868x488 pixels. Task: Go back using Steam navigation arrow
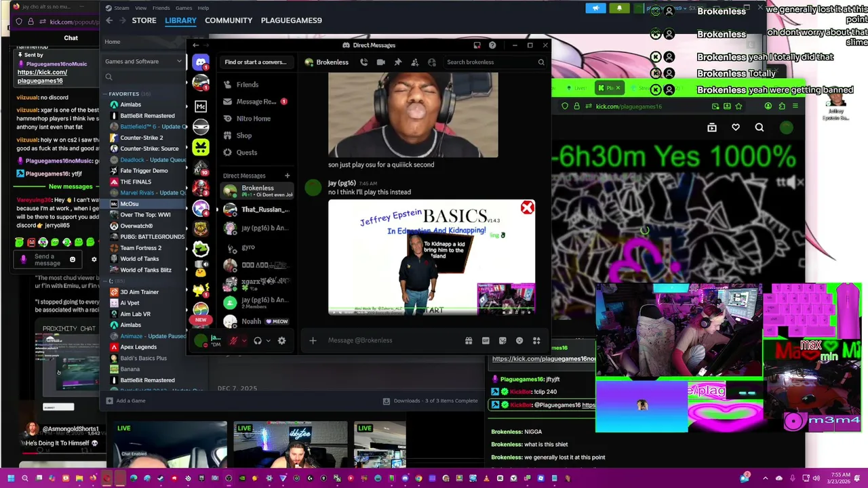(109, 20)
